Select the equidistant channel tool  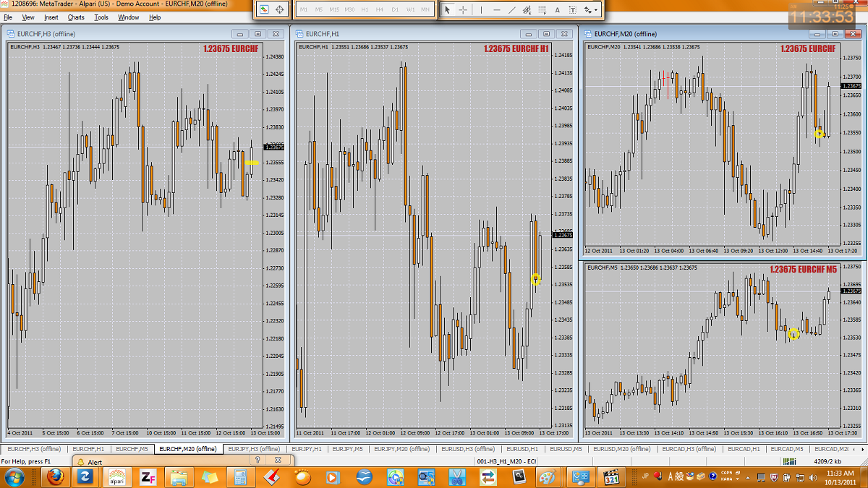(x=527, y=9)
